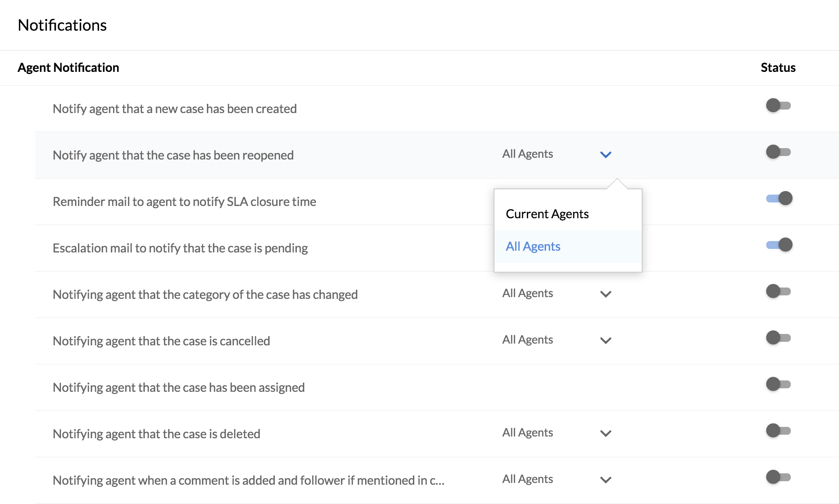
Task: Expand chevron for comment added row
Action: click(x=606, y=480)
